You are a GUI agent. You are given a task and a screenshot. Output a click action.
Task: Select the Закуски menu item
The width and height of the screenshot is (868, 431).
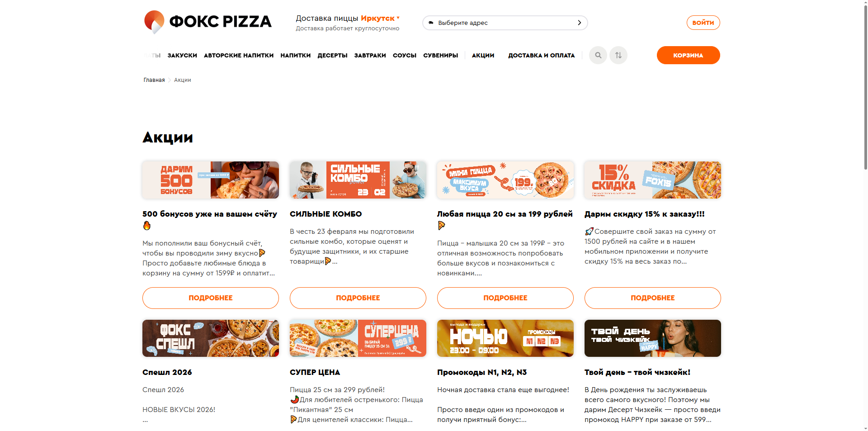pos(182,55)
